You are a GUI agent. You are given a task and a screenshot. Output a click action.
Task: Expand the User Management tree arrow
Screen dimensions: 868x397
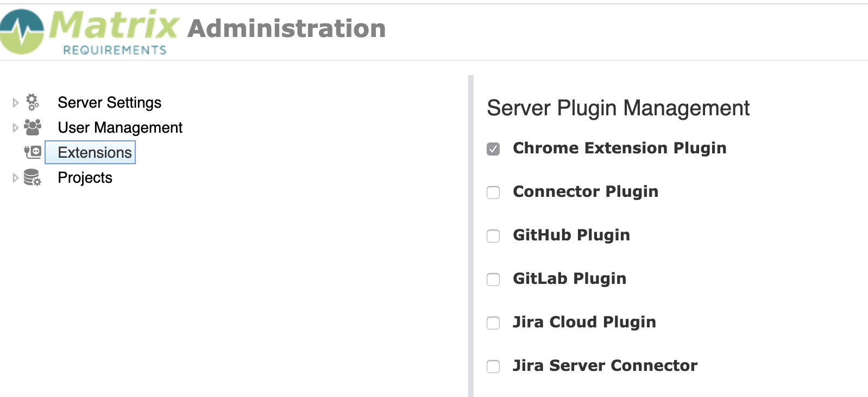pos(15,127)
